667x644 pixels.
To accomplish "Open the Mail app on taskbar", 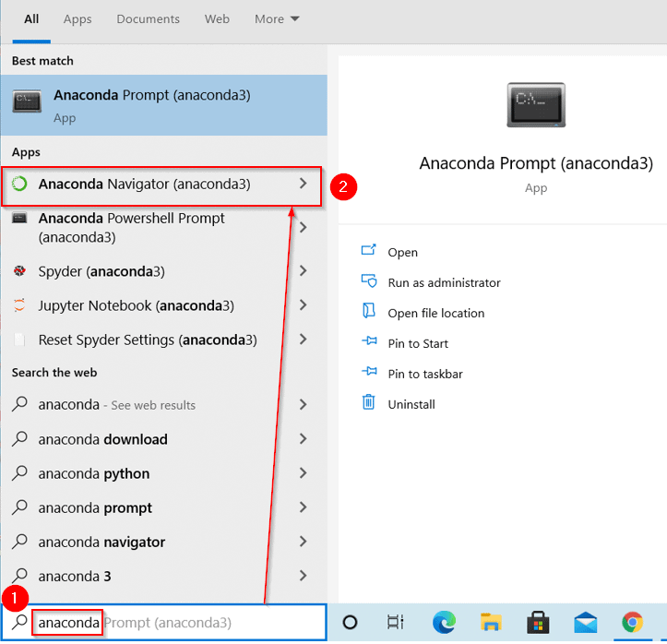I will coord(585,623).
